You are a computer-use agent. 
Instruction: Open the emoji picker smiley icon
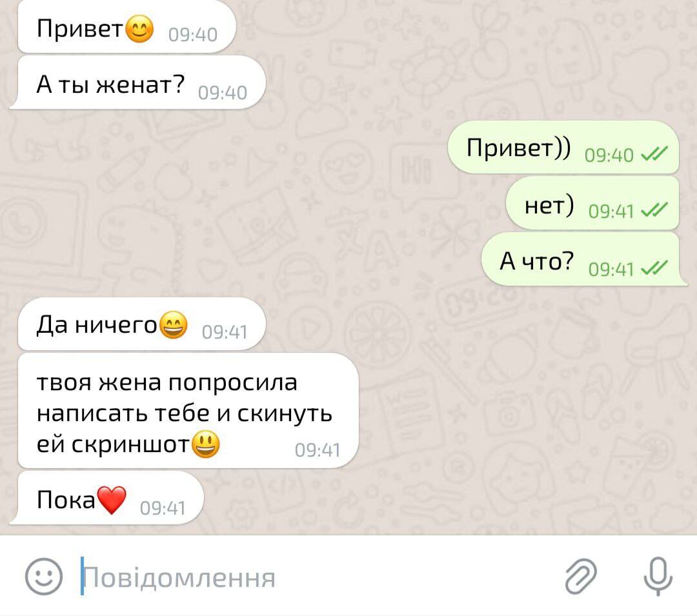(x=44, y=577)
